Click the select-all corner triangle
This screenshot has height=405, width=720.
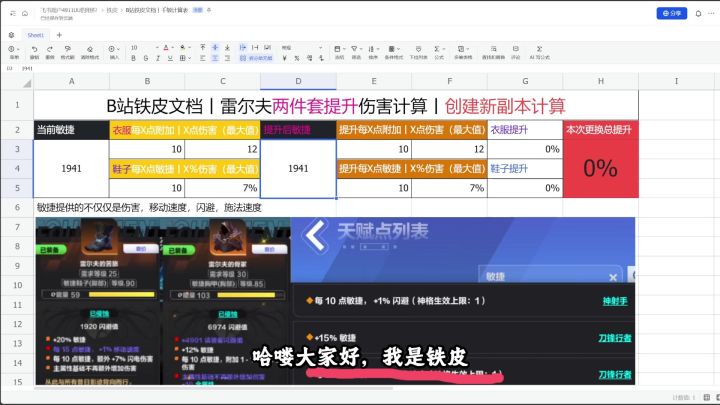click(27, 83)
